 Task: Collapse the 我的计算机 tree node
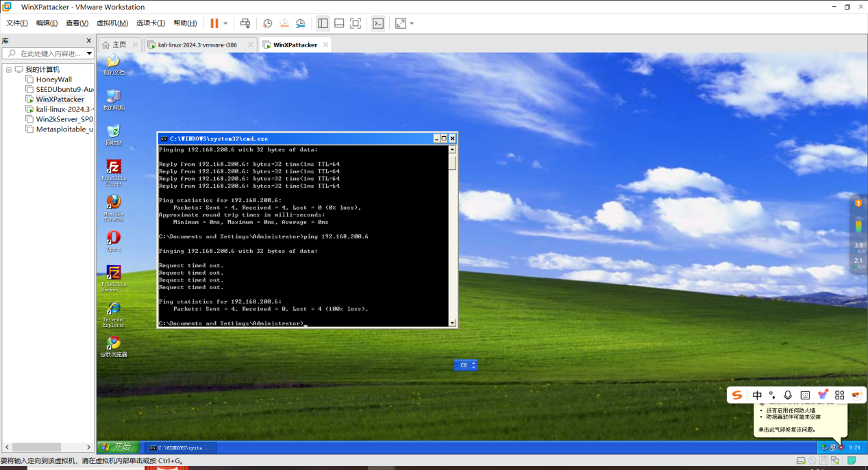(x=9, y=70)
